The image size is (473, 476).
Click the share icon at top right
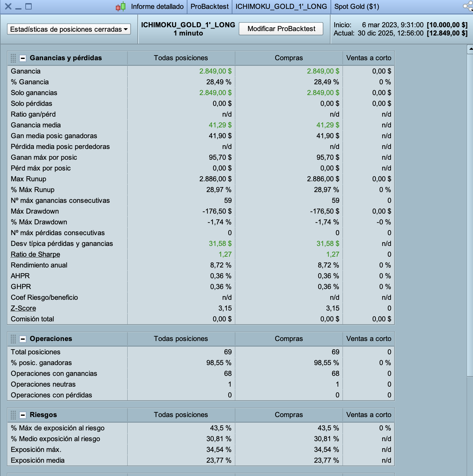tap(468, 6)
